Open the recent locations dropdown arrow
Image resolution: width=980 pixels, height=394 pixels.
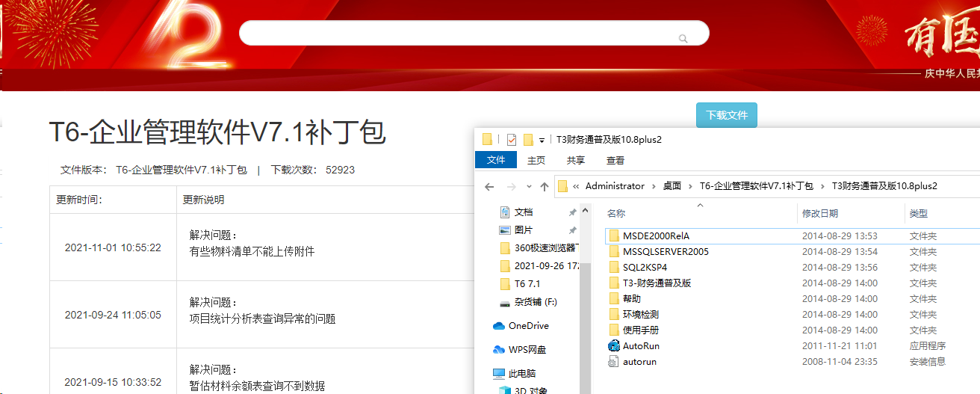click(529, 187)
